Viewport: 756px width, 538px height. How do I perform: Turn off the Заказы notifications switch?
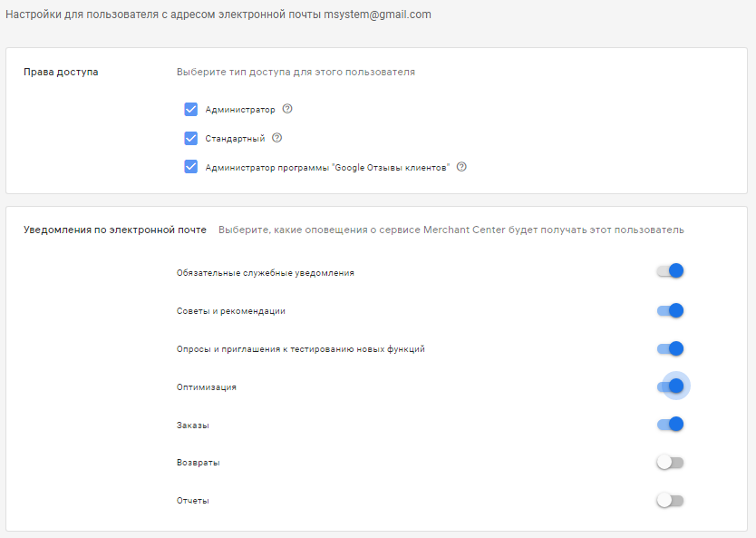click(670, 424)
